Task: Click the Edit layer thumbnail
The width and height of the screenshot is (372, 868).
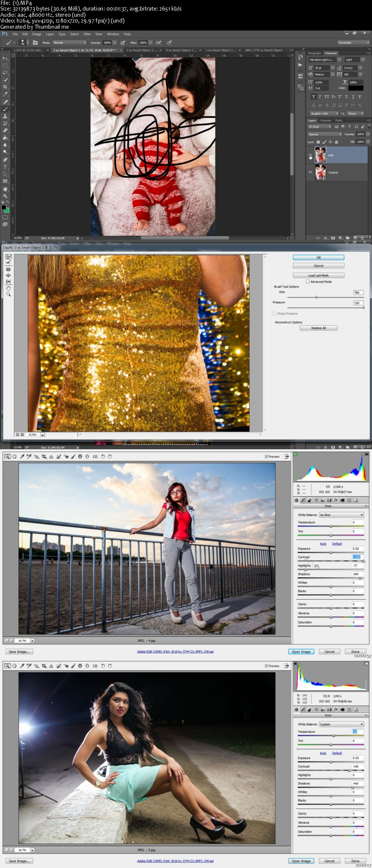Action: [x=320, y=155]
